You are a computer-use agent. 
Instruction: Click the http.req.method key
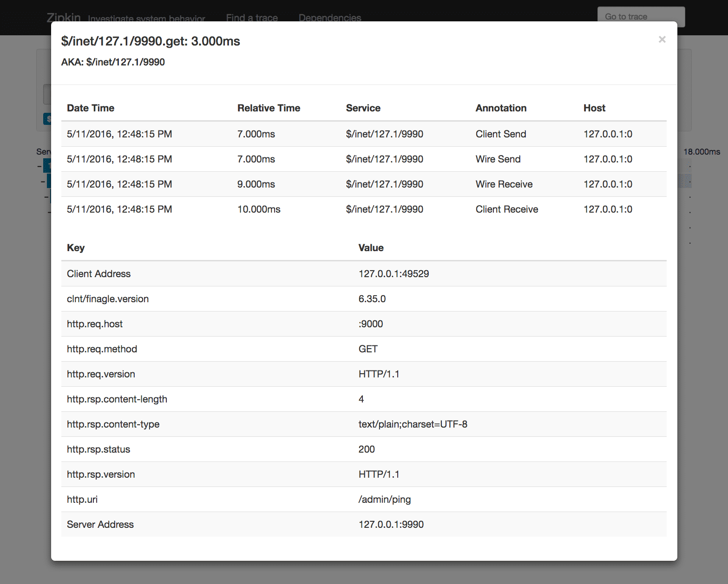(102, 349)
